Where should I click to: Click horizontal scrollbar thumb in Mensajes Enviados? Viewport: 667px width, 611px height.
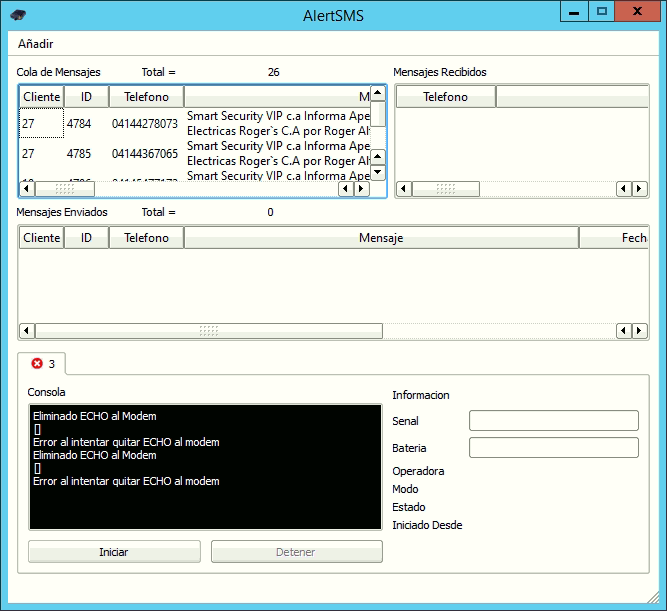tap(208, 331)
